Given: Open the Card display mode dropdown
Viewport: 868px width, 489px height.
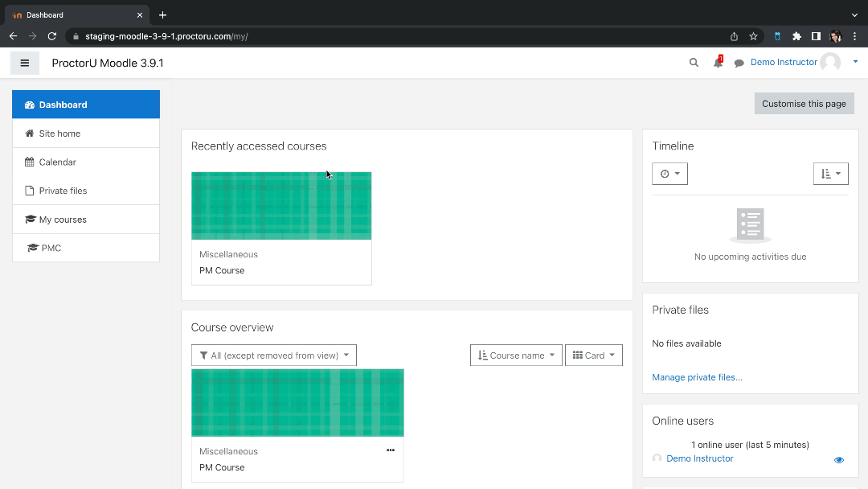Looking at the screenshot, I should (593, 355).
